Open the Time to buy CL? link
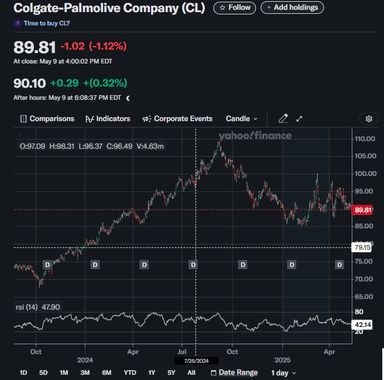 47,23
